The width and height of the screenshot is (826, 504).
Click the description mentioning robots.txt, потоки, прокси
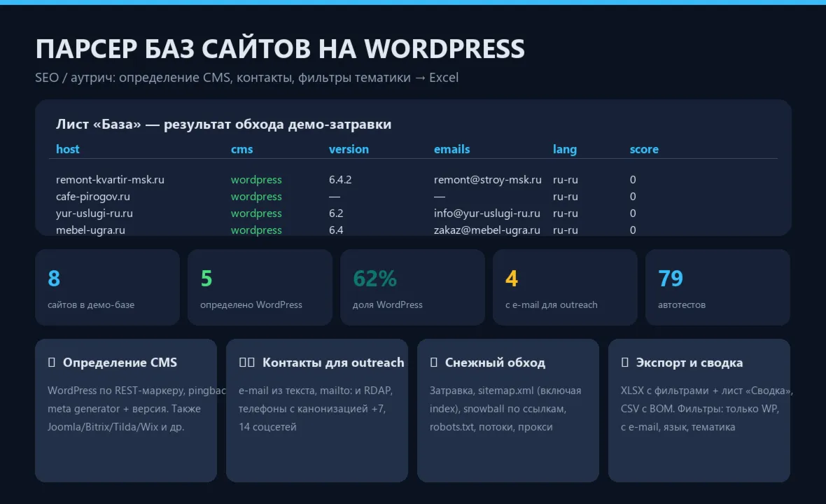pos(505,409)
